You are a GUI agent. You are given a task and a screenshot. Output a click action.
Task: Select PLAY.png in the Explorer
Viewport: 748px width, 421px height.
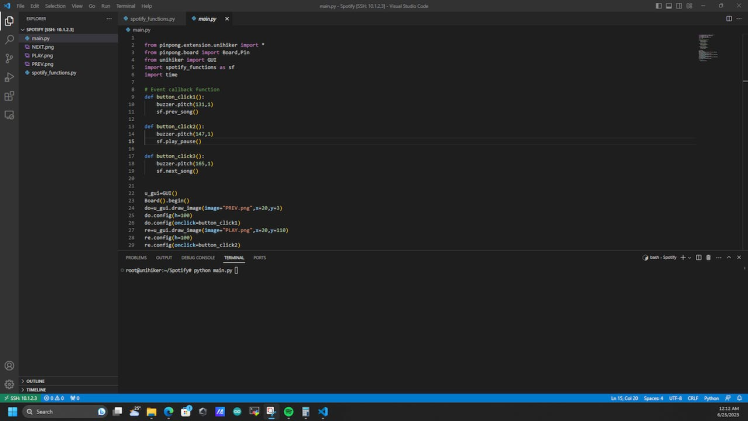41,55
